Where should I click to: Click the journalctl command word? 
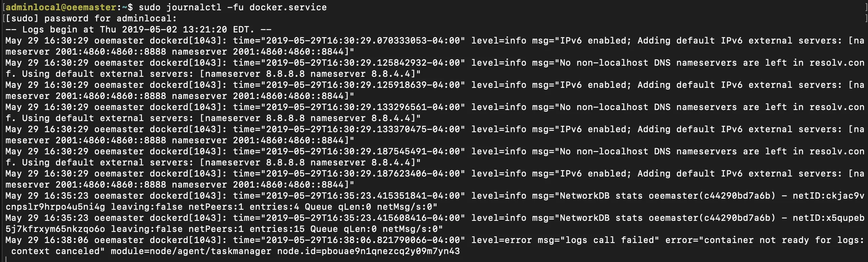(193, 7)
